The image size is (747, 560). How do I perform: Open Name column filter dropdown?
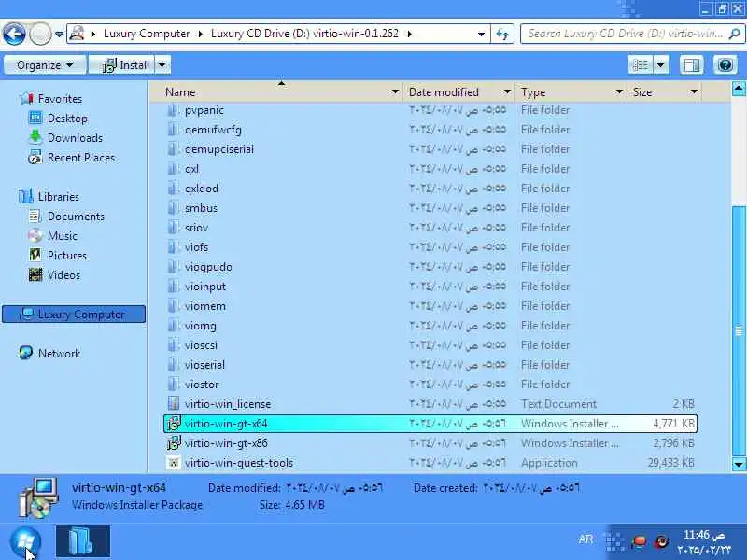(395, 91)
